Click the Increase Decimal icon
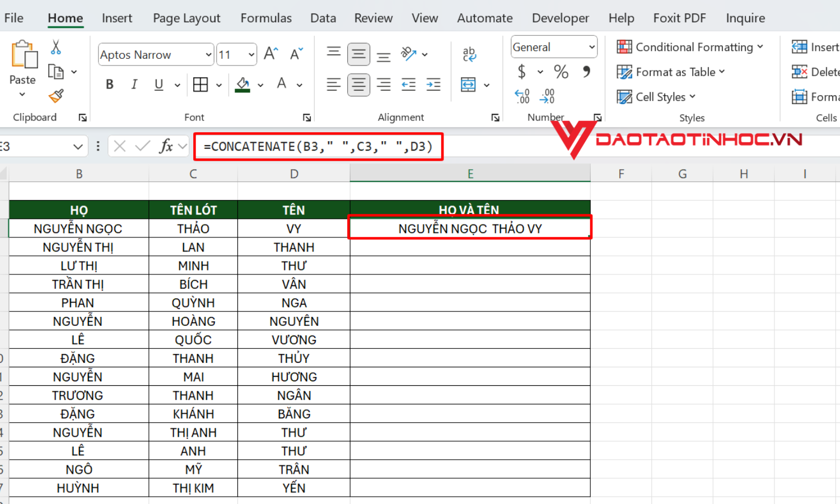Image resolution: width=840 pixels, height=504 pixels. pyautogui.click(x=521, y=95)
